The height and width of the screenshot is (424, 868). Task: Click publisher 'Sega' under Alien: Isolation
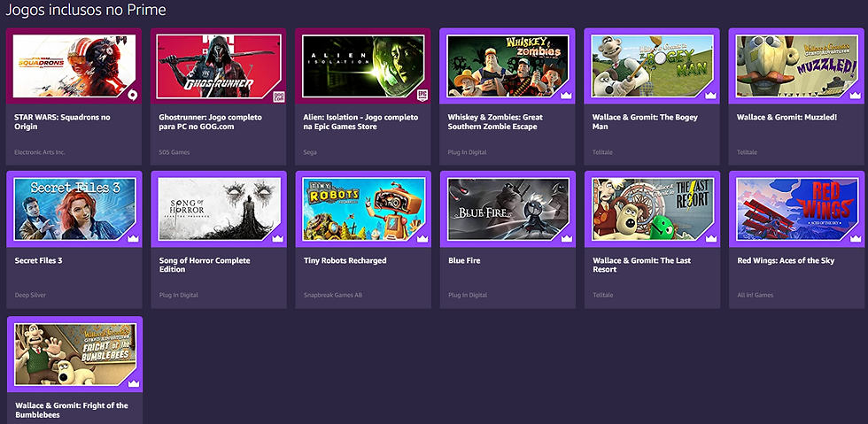point(310,151)
